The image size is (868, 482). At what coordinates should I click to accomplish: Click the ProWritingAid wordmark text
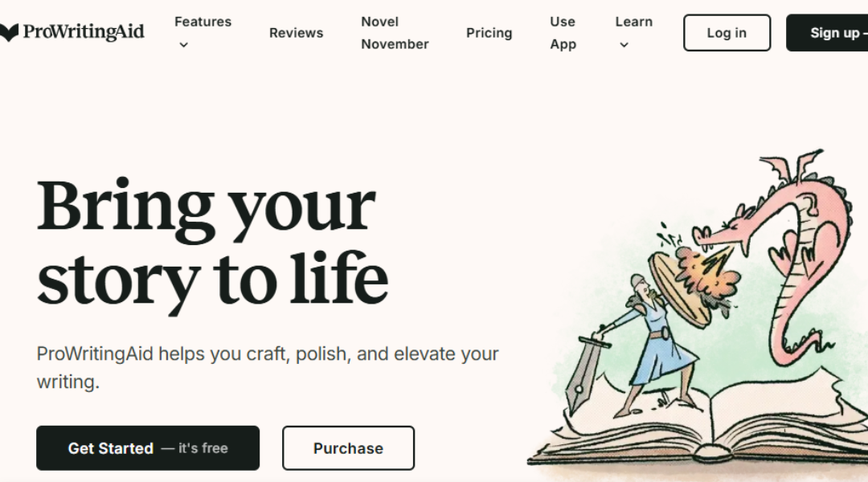point(84,32)
